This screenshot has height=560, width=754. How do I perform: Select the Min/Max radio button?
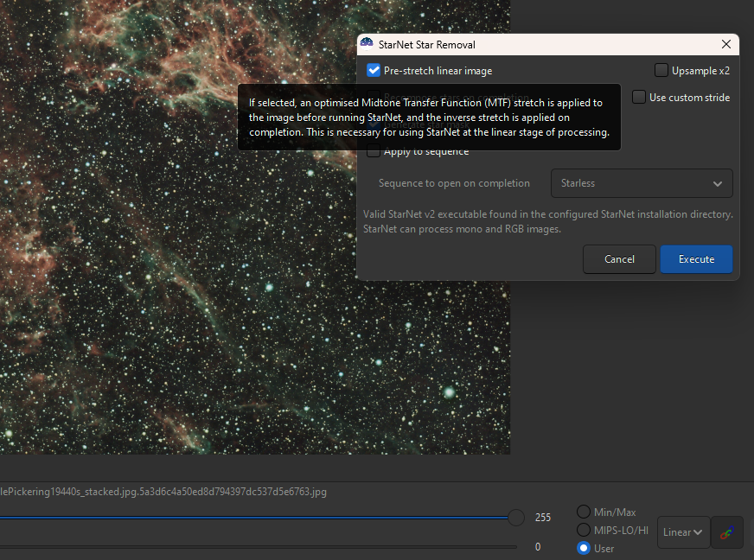coord(584,512)
